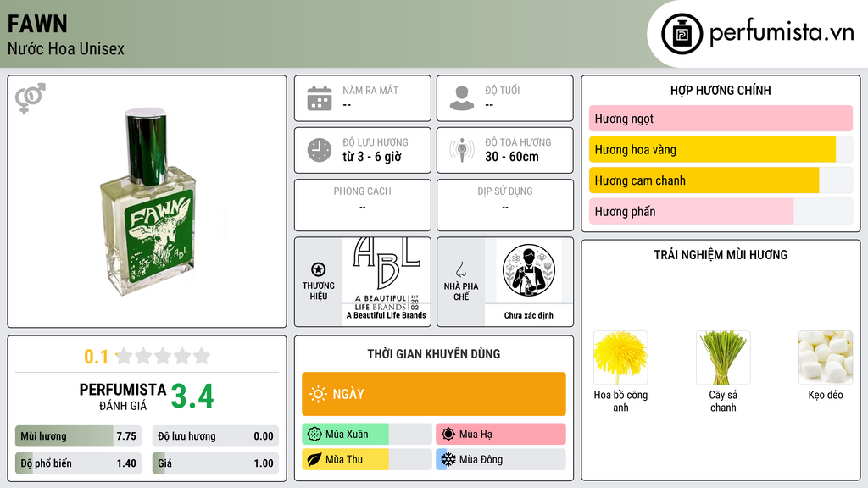Click the Hương cam chanh accord bar
Image resolution: width=868 pixels, height=488 pixels.
(x=721, y=180)
